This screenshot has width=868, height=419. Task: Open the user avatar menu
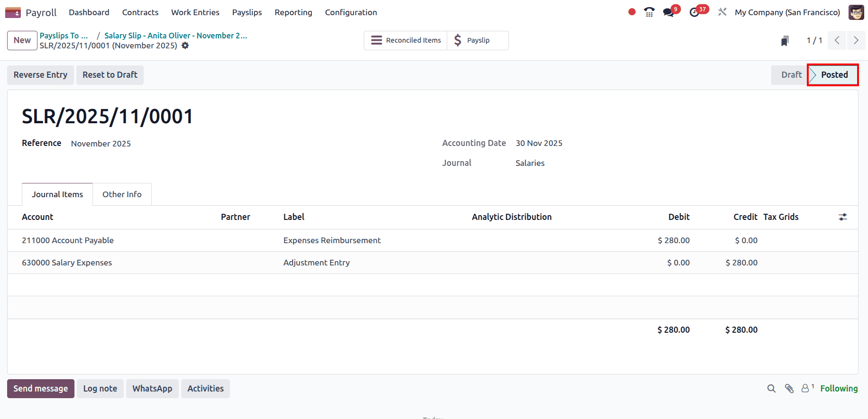(x=856, y=12)
